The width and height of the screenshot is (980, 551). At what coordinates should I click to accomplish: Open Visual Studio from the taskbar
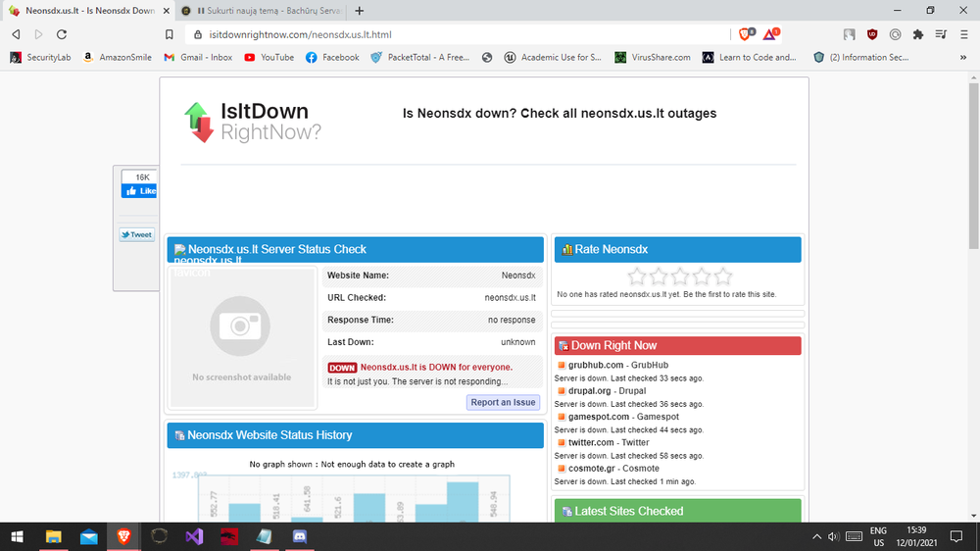pyautogui.click(x=194, y=536)
